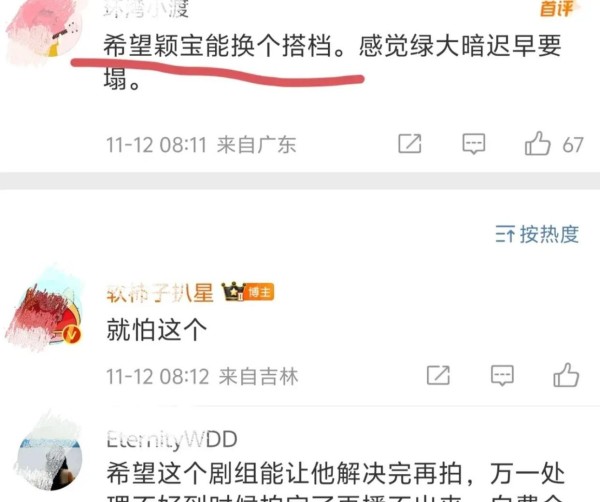Viewport: 600px width, 502px height.
Task: Tap the 67 like count
Action: pos(573,145)
